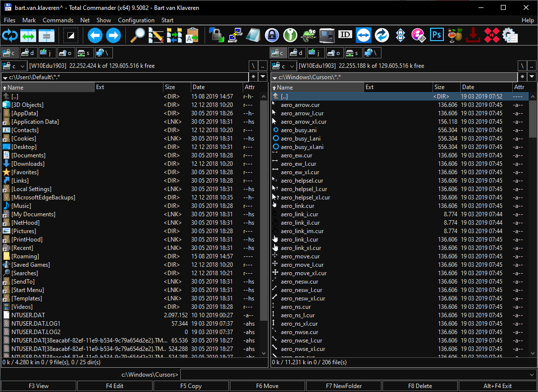The image size is (538, 392).
Task: Open the Configuration menu
Action: pos(136,20)
